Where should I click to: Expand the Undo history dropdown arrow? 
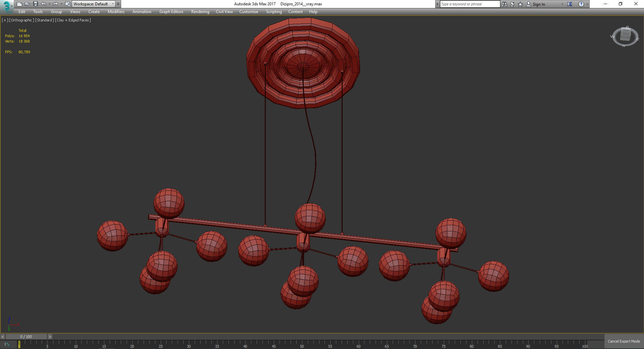click(49, 4)
